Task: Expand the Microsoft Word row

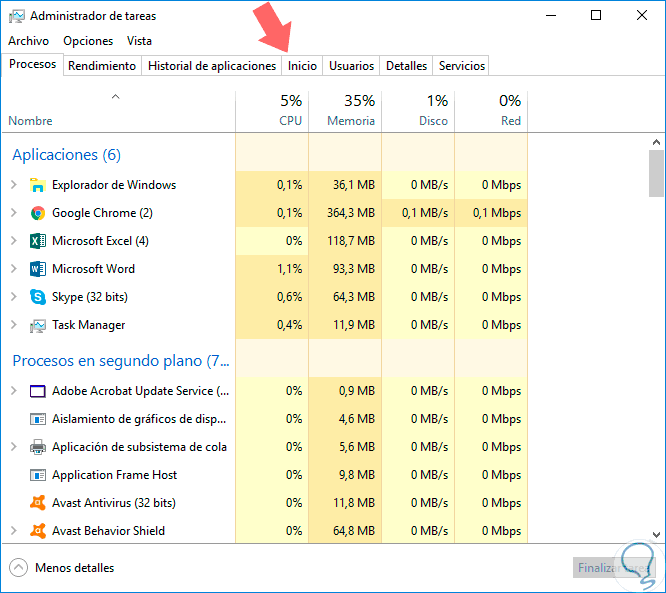Action: click(x=14, y=269)
